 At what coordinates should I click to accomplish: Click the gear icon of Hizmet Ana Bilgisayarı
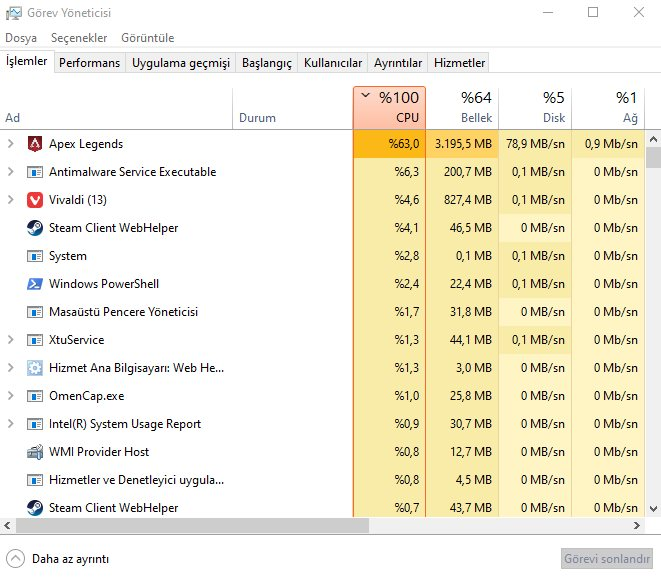coord(35,368)
